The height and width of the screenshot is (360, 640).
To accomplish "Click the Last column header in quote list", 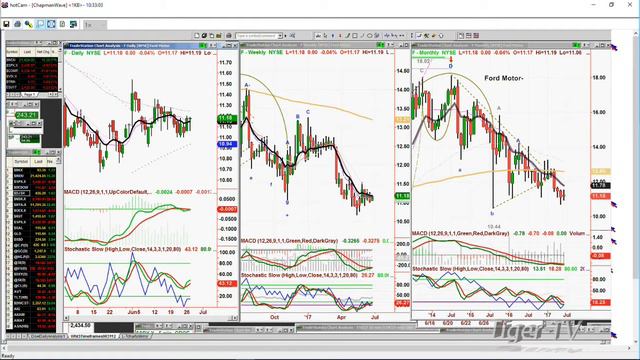I will pos(27,52).
